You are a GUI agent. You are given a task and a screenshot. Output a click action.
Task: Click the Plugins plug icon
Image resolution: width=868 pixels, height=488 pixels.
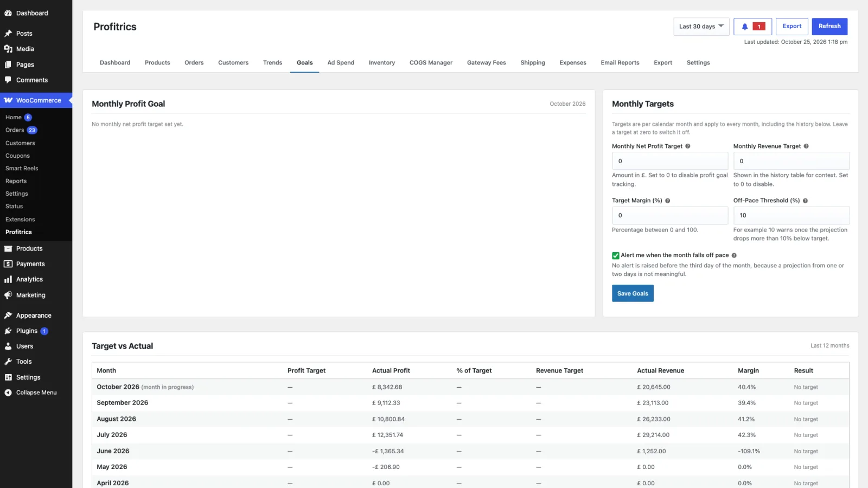(x=8, y=331)
